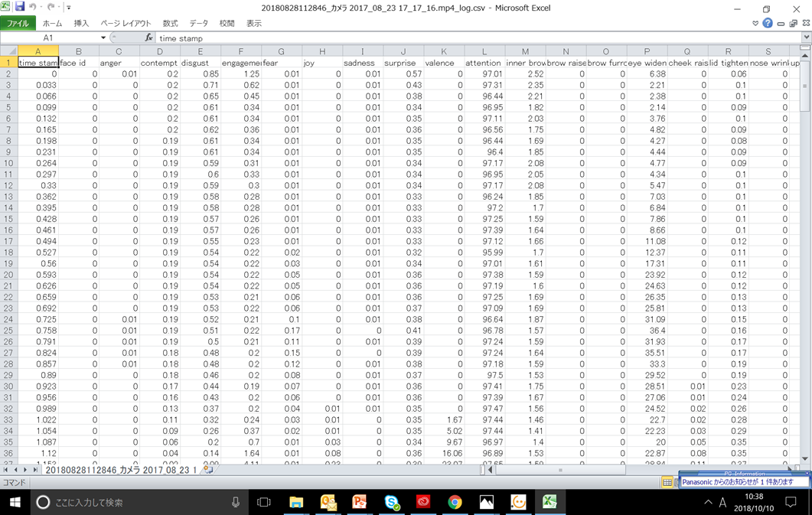The image size is (812, 515).
Task: Open the Undo history dropdown arrow
Action: click(x=41, y=7)
